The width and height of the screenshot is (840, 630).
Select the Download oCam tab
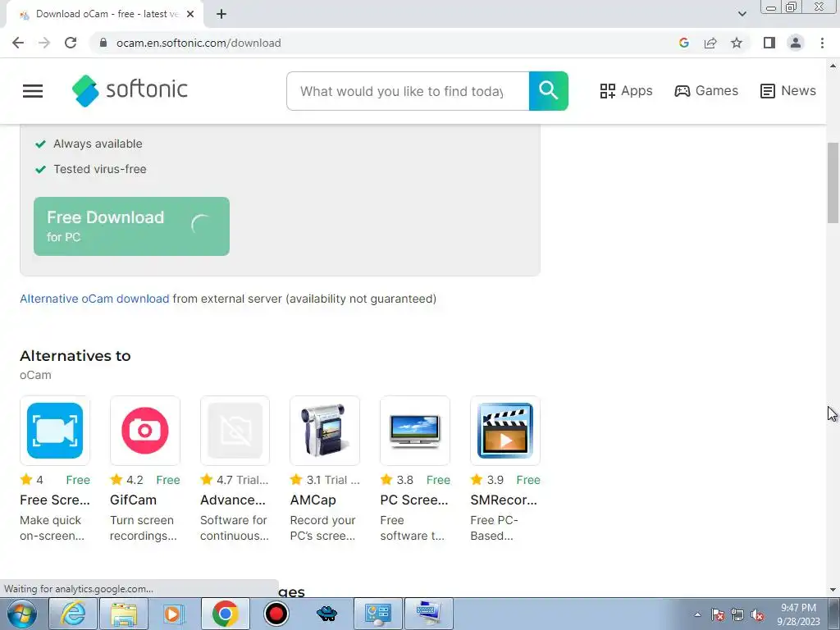104,14
